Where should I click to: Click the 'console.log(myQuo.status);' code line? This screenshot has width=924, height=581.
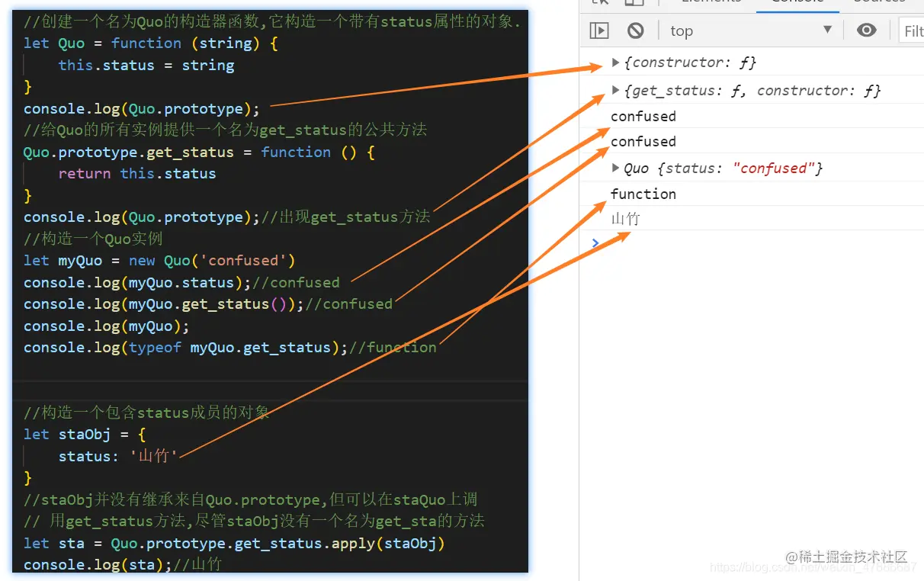pos(181,282)
